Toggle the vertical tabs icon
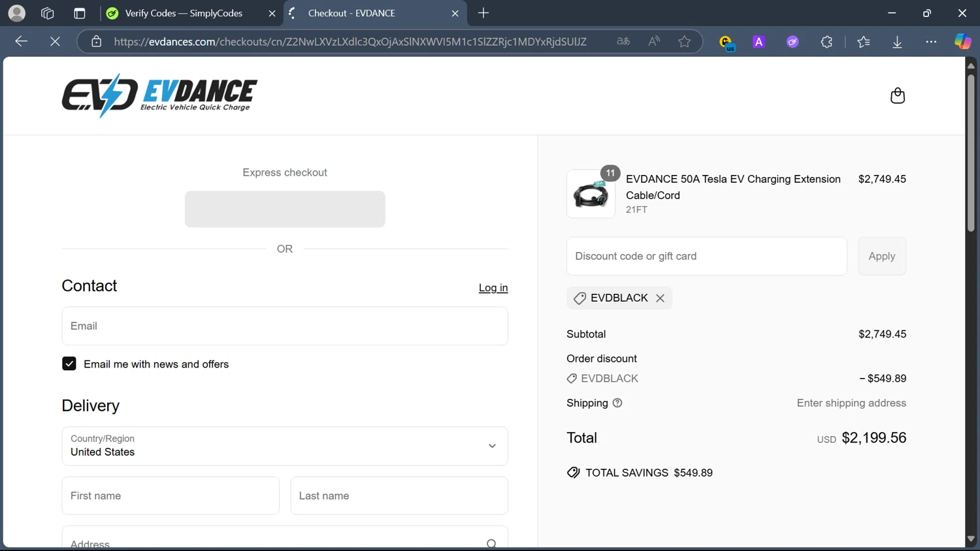Viewport: 980px width, 551px height. coord(80,13)
